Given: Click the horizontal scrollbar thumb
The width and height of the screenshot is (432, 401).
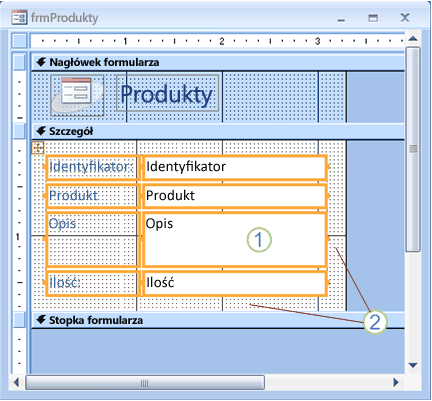Looking at the screenshot, I should click(x=145, y=383).
